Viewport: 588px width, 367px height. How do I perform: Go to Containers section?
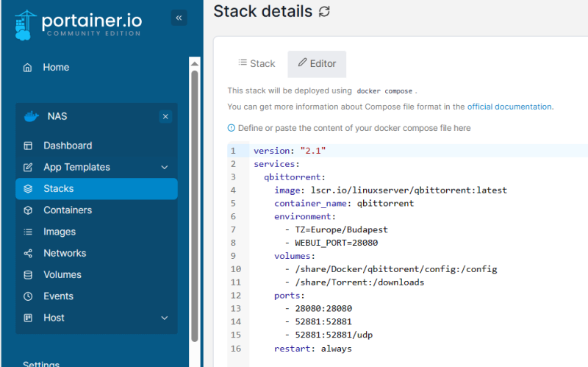click(68, 210)
